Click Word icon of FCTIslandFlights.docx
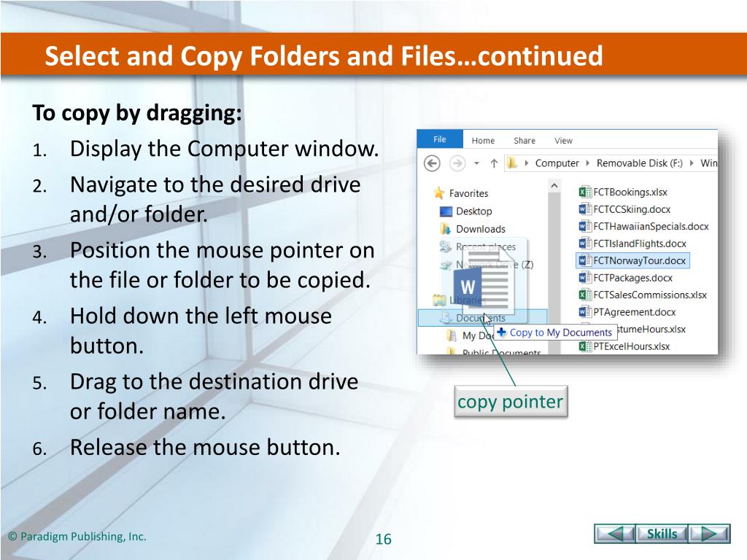The image size is (747, 560). pos(585,244)
